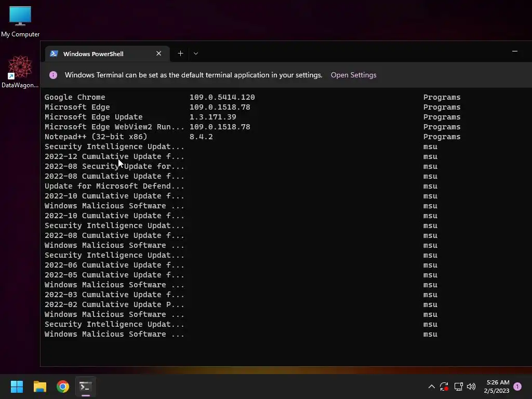
Task: Open the My Computer desktop icon
Action: [20, 21]
